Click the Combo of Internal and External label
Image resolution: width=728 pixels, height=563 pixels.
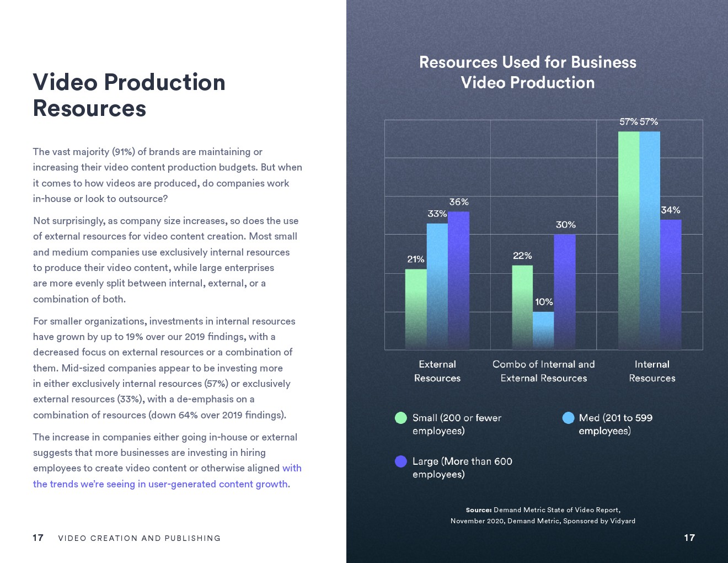(x=543, y=371)
